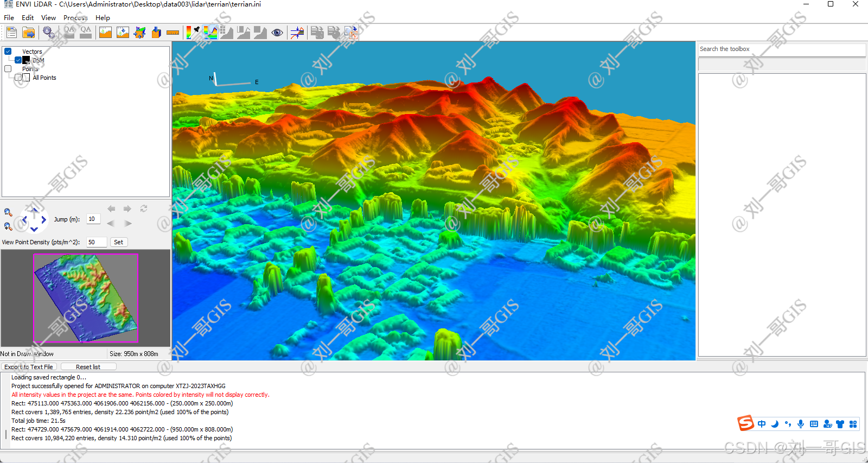Image resolution: width=868 pixels, height=463 pixels.
Task: Click the gray forward history arrow
Action: [x=127, y=208]
